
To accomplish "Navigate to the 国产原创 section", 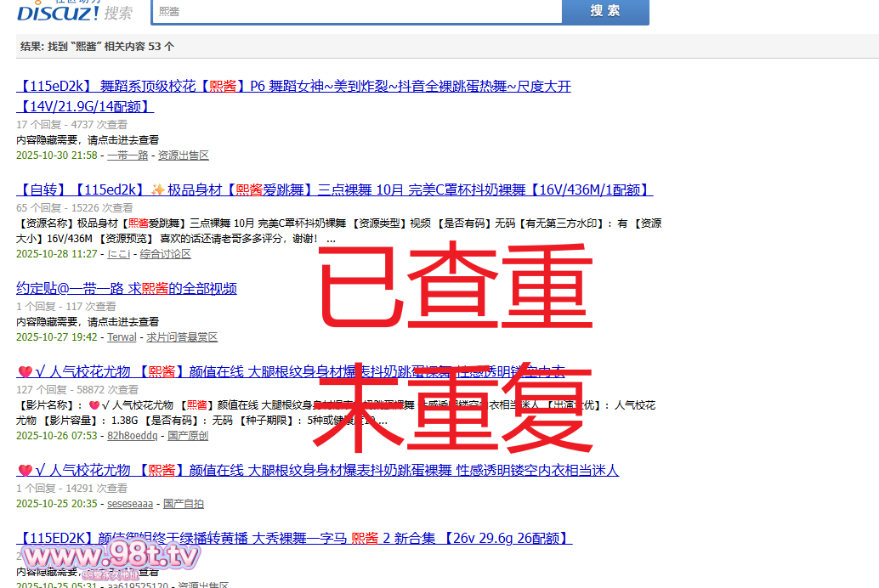I will 188,436.
